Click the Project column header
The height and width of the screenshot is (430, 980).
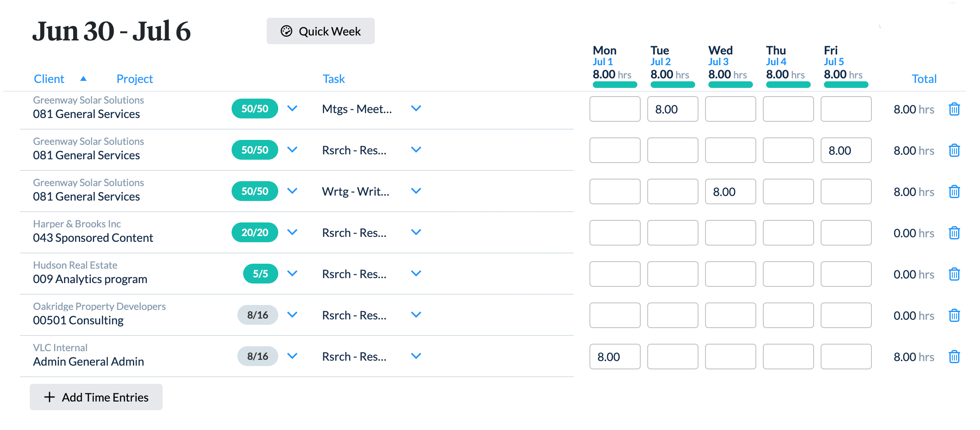(135, 78)
